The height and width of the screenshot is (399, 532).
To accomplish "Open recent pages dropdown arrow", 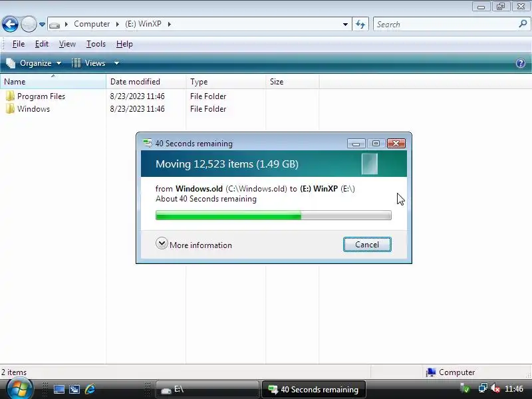I will [x=42, y=25].
